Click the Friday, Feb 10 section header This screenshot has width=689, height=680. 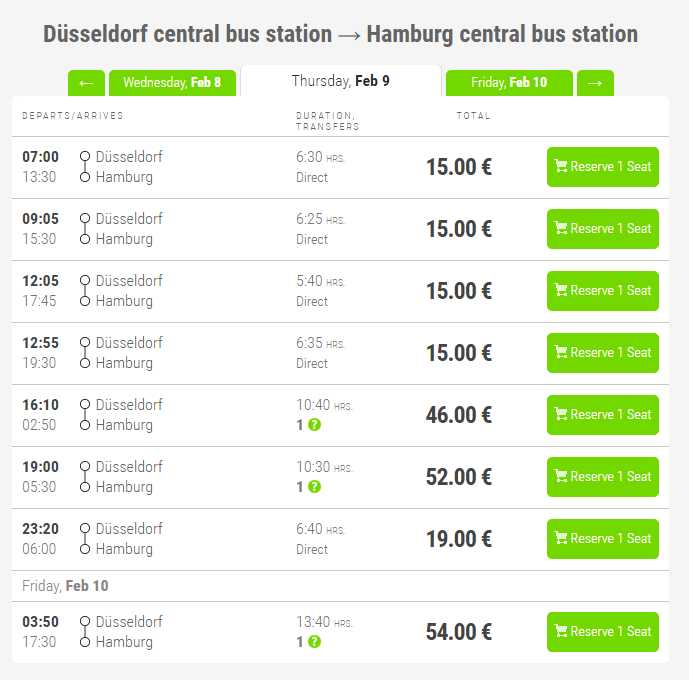point(65,586)
